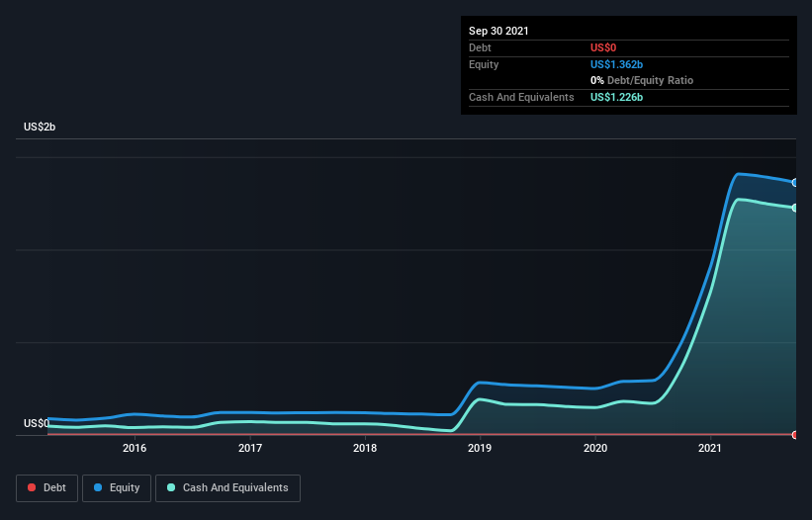Click the blue Equity endpoint marker

tap(795, 183)
